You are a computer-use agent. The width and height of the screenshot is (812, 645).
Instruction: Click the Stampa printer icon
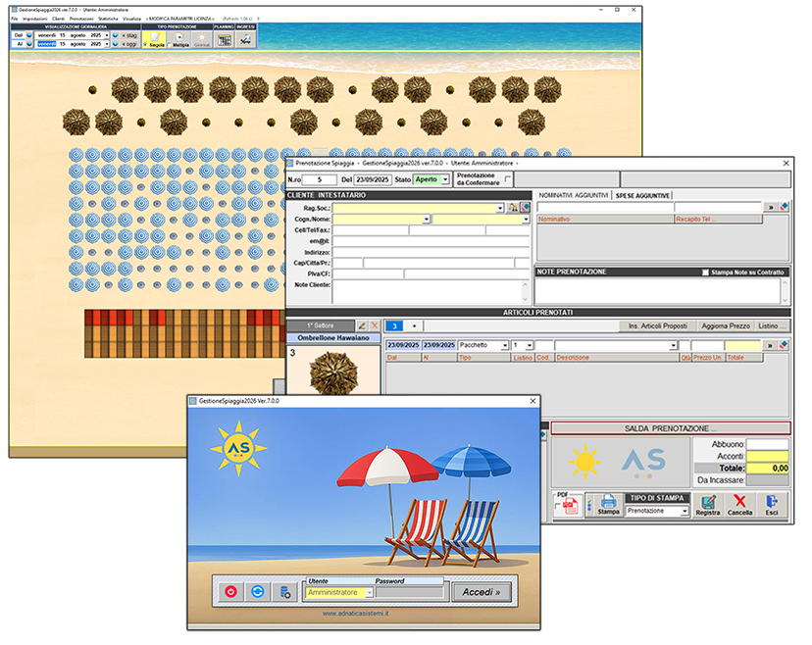pos(608,505)
